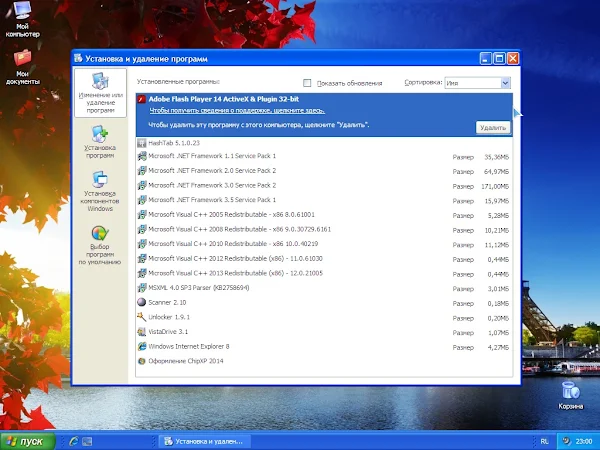Open Set Program Defaults sidebar icon
This screenshot has height=450, width=600.
[x=100, y=233]
